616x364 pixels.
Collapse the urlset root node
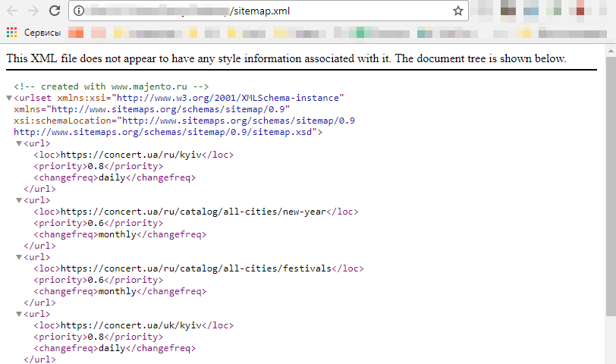tap(8, 98)
